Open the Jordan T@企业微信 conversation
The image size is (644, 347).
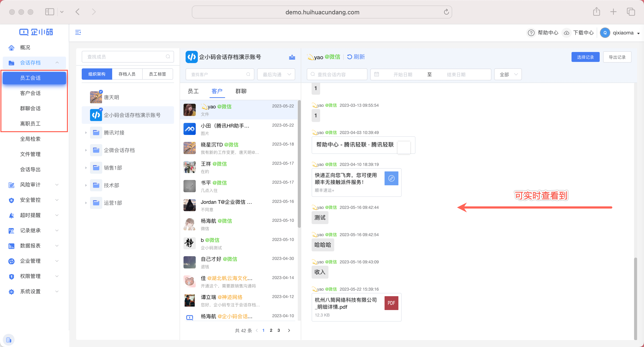coord(239,205)
